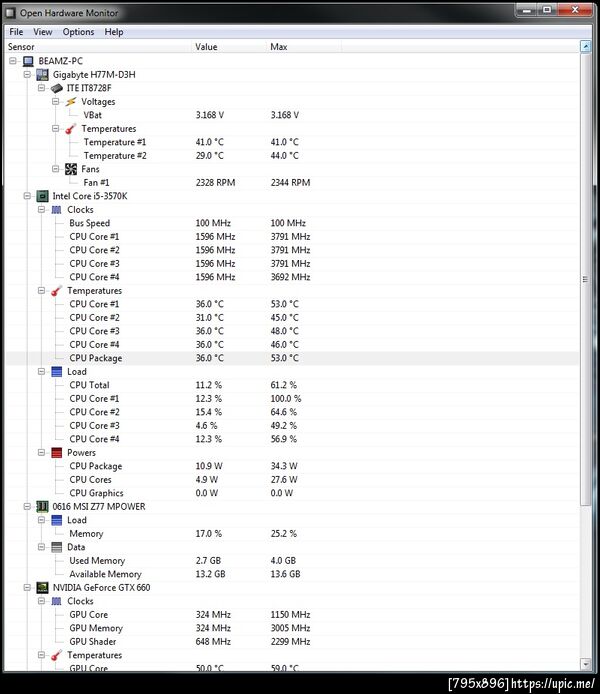Screen dimensions: 600x694
Task: Select the CPU Package temperature row
Action: 96,358
